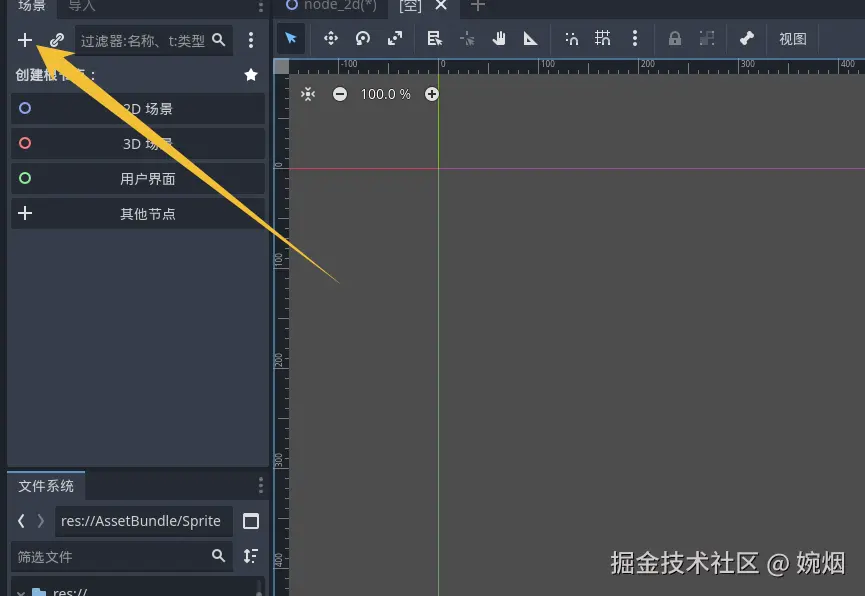The width and height of the screenshot is (865, 596).
Task: Click the list-select nodes tool
Action: (x=435, y=39)
